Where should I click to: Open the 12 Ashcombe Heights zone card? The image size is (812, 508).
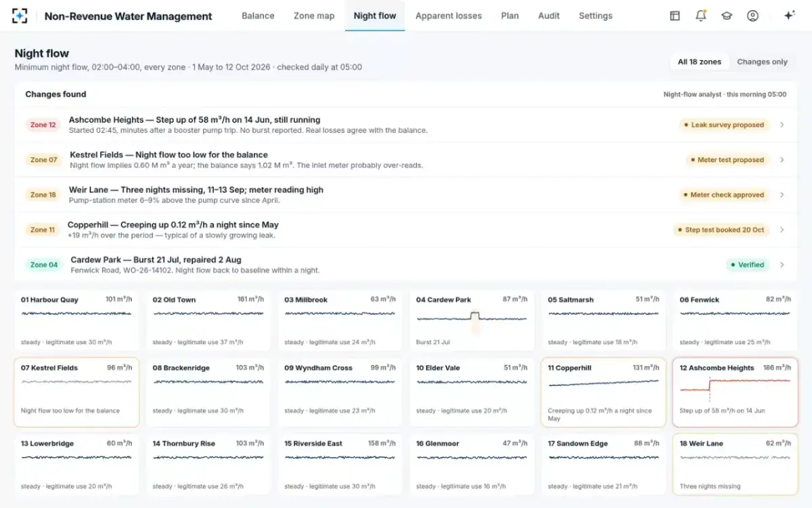point(735,392)
